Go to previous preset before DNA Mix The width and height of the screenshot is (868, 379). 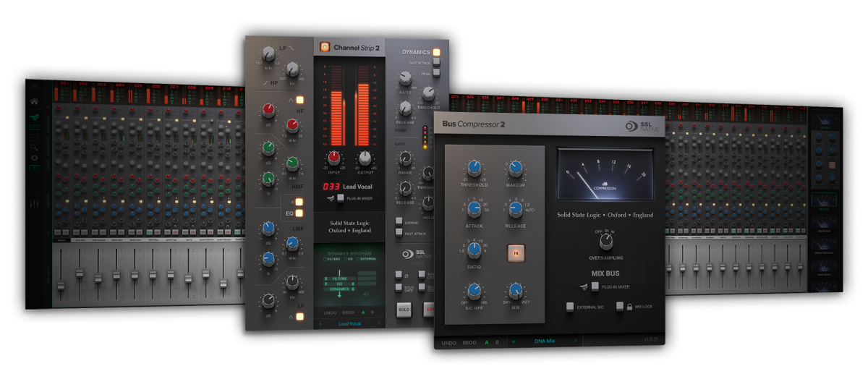[x=513, y=340]
